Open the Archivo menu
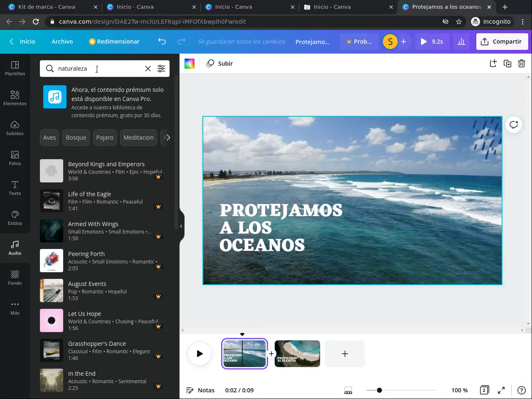The width and height of the screenshot is (532, 399). (x=62, y=42)
